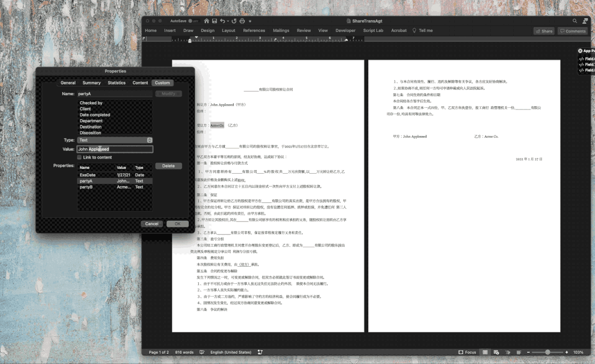The width and height of the screenshot is (595, 364).
Task: Click the Modify button
Action: (x=168, y=94)
